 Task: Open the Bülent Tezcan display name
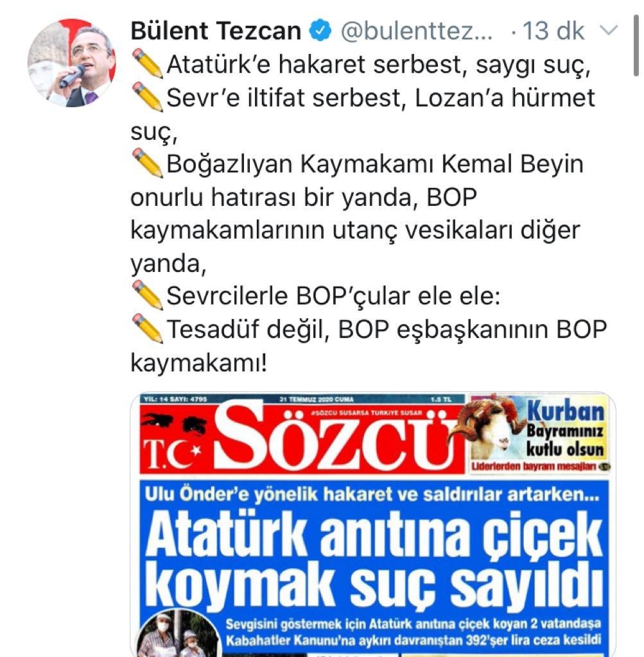coord(216,31)
